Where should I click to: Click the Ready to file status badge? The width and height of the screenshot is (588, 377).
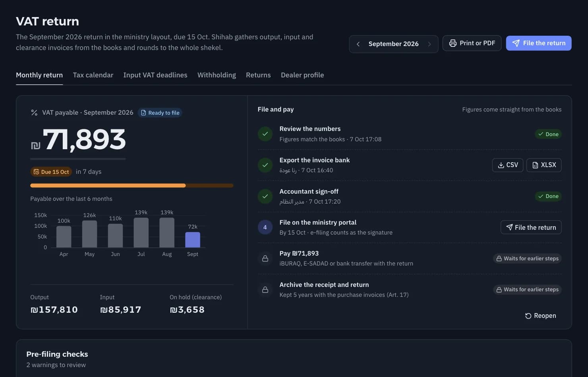point(160,113)
